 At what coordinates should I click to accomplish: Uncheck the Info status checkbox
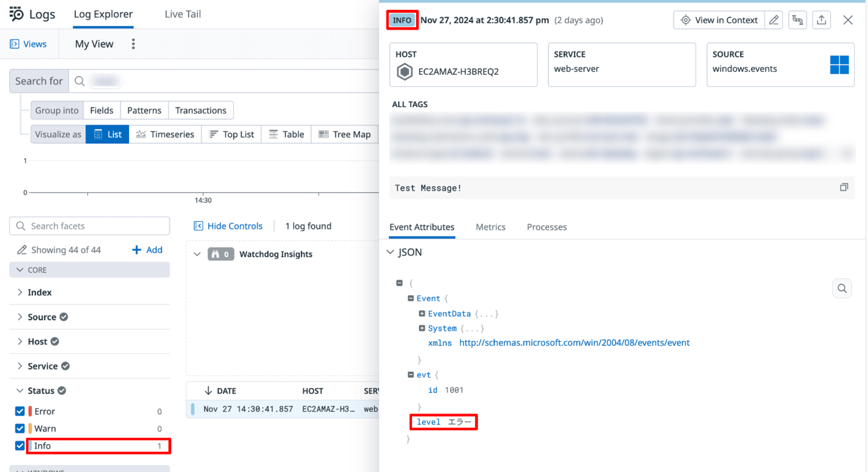coord(20,446)
